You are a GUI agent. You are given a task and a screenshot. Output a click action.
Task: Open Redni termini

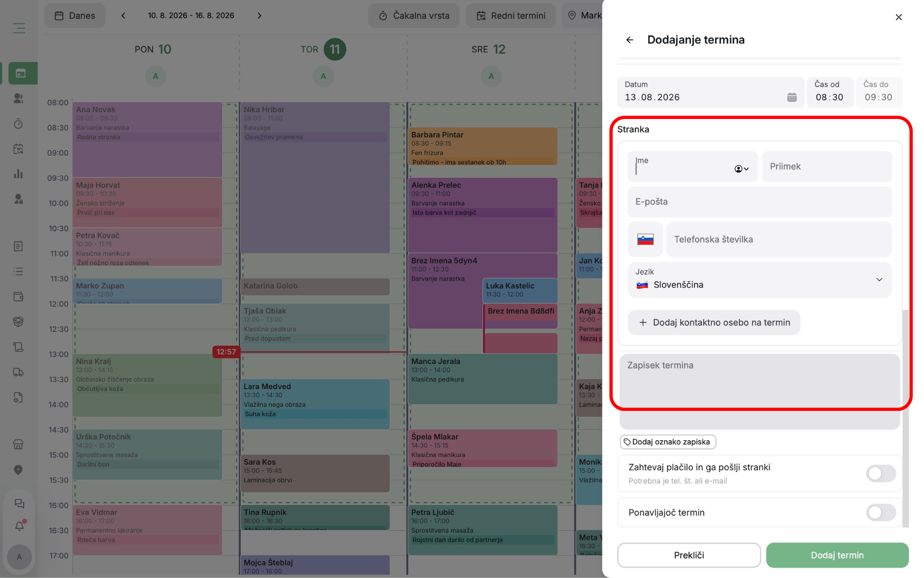click(x=511, y=15)
